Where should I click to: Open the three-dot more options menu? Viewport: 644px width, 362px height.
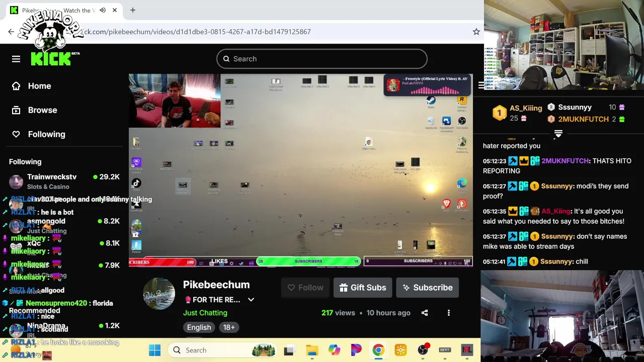449,313
